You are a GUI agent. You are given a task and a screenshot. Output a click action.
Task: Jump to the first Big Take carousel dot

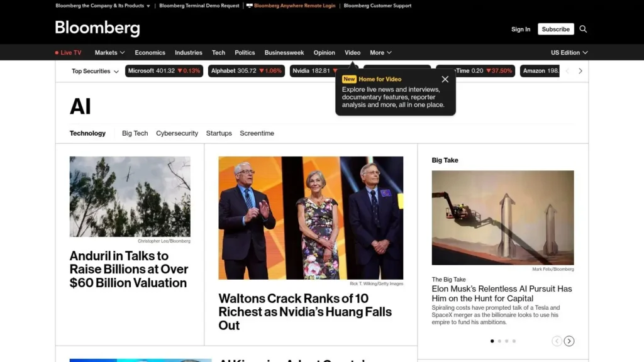[x=492, y=341]
